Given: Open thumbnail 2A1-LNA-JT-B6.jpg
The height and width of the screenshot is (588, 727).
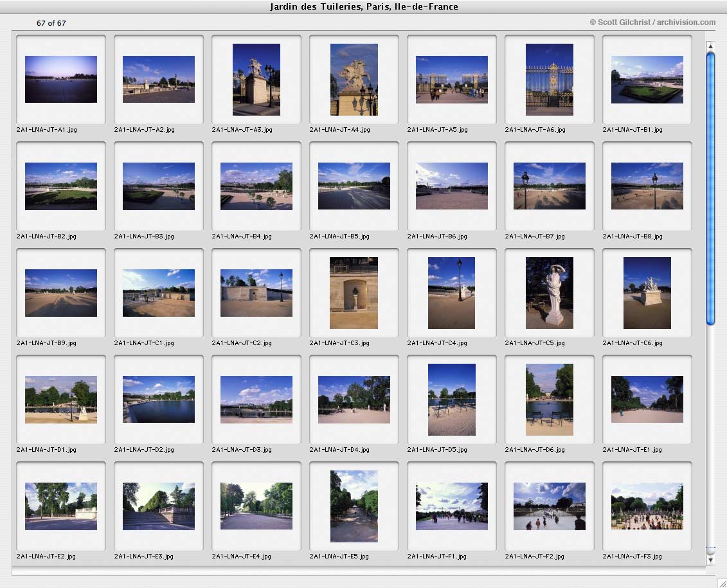Looking at the screenshot, I should pos(452,186).
